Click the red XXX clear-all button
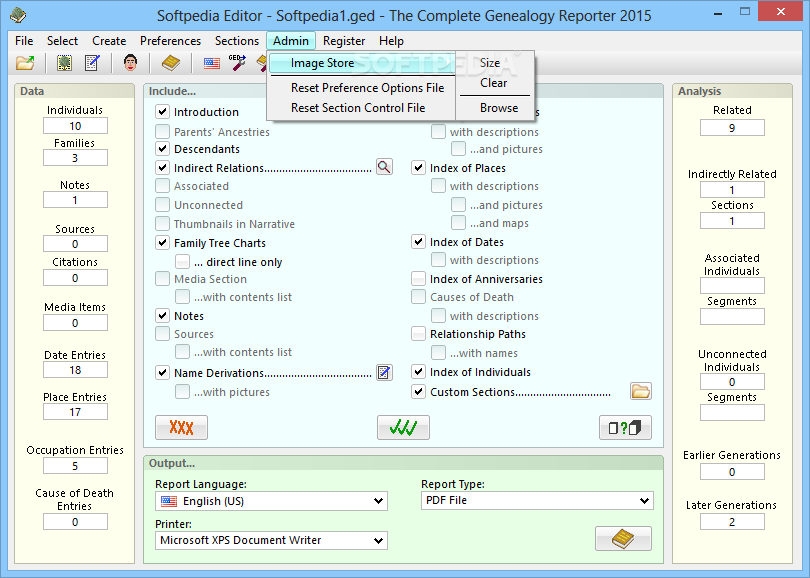Viewport: 810px width, 578px height. [181, 428]
